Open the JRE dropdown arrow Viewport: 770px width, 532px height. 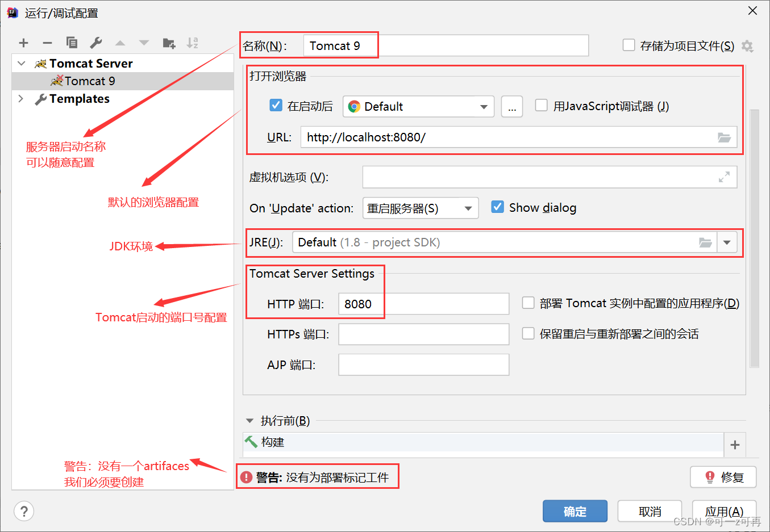[x=727, y=242]
